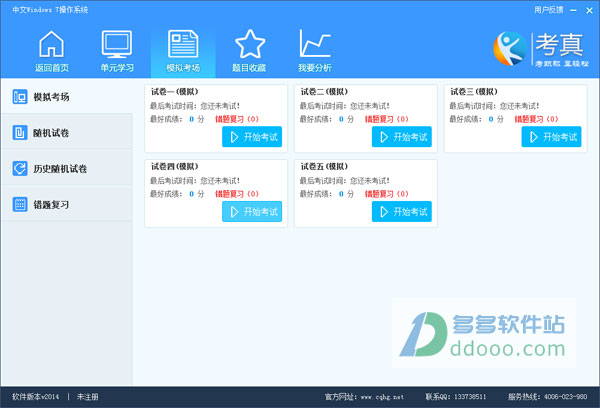Go to 错题复习 in the sidebar
This screenshot has height=408, width=600.
click(x=66, y=204)
